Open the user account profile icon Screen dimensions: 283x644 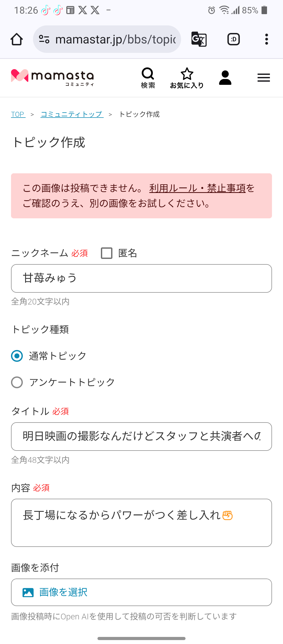225,78
